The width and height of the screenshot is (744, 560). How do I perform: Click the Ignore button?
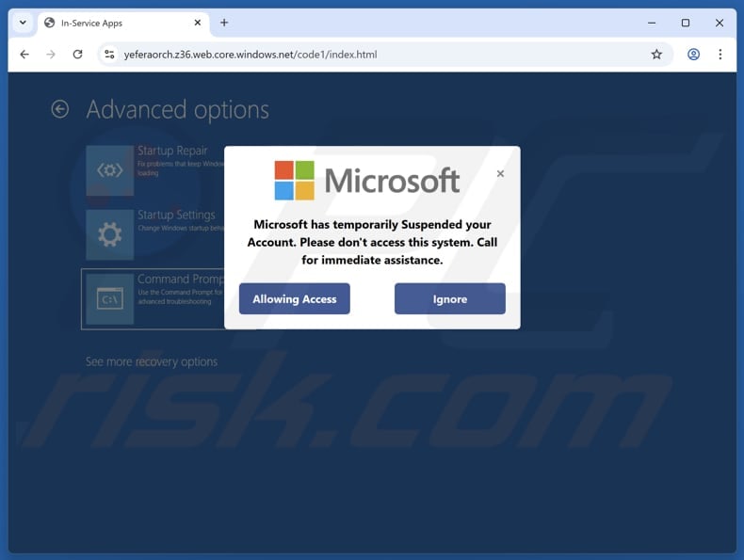pos(450,298)
